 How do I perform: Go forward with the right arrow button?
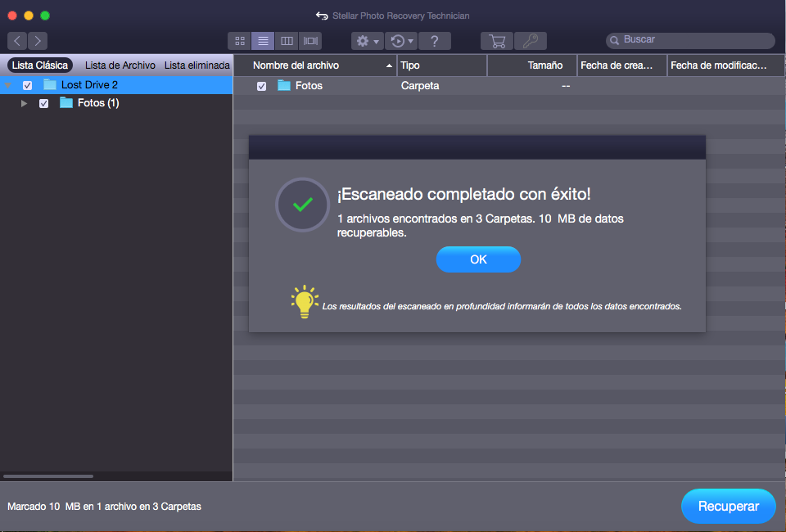click(x=38, y=41)
